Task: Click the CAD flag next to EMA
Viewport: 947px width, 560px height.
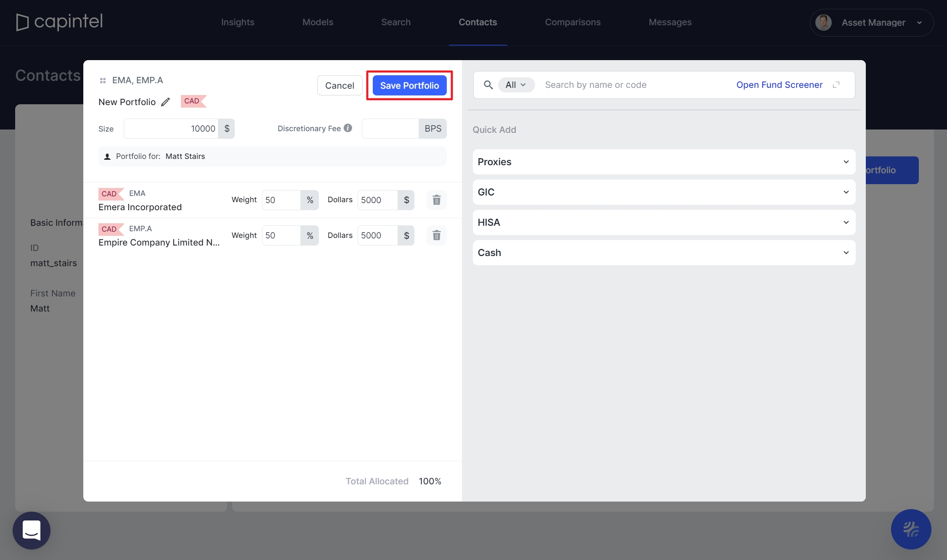Action: coord(111,194)
